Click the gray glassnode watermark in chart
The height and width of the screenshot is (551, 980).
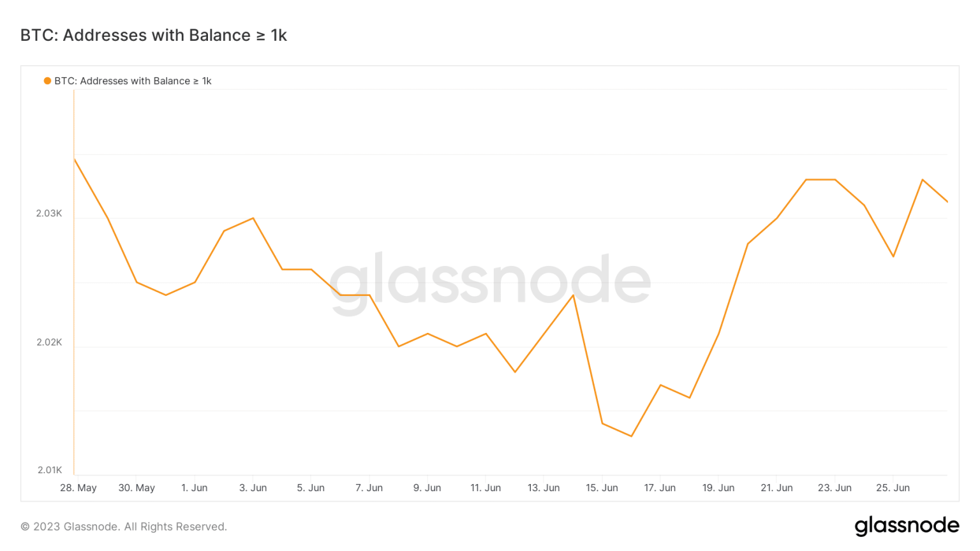(490, 281)
